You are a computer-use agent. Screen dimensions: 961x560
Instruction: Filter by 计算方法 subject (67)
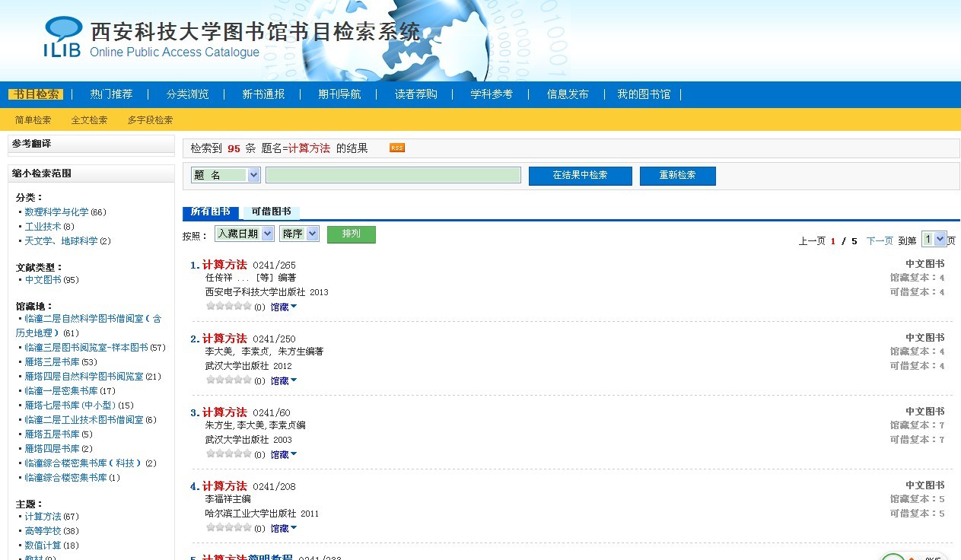coord(43,517)
